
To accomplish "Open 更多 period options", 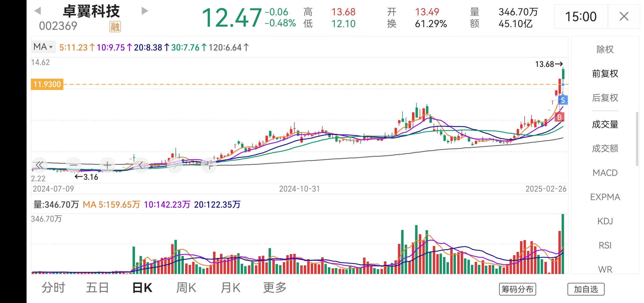I will coord(275,288).
